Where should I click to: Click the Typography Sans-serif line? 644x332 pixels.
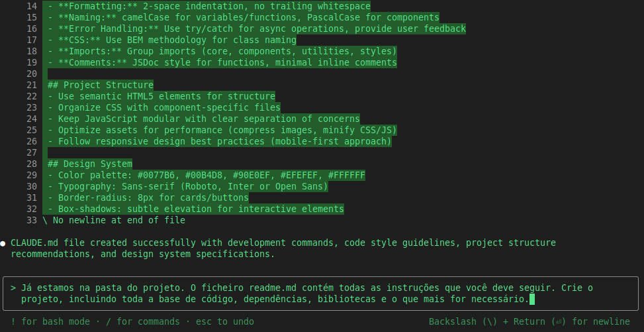coord(188,186)
